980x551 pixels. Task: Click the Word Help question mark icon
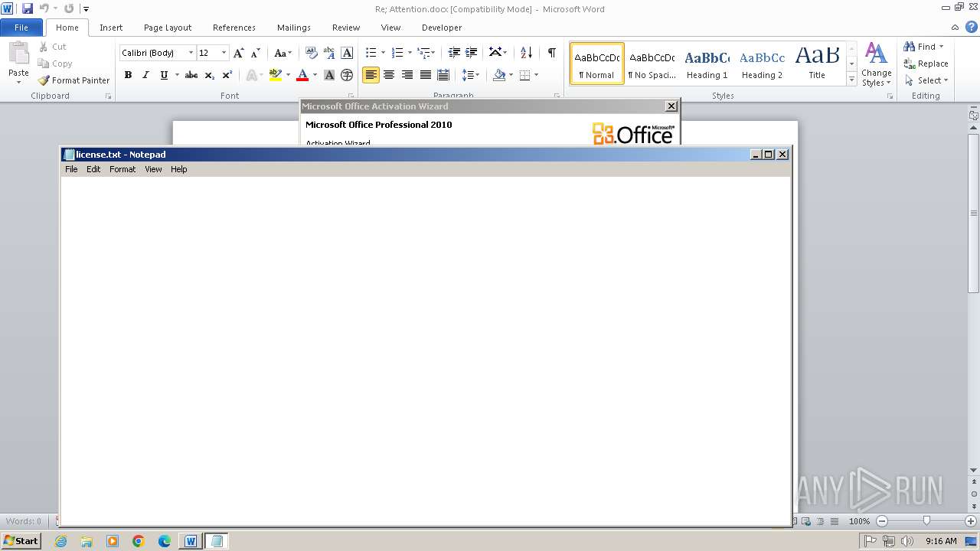point(971,27)
